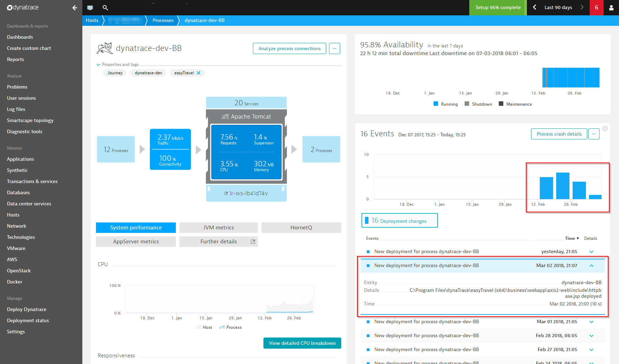The width and height of the screenshot is (619, 364).
Task: Select JVM metrics tab
Action: coord(218,228)
